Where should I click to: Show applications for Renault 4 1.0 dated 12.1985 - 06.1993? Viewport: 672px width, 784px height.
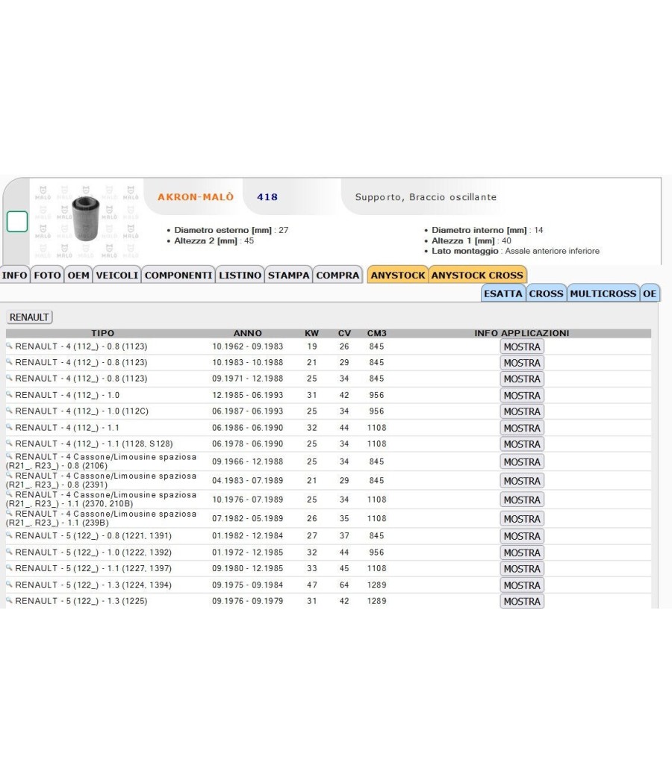point(522,395)
